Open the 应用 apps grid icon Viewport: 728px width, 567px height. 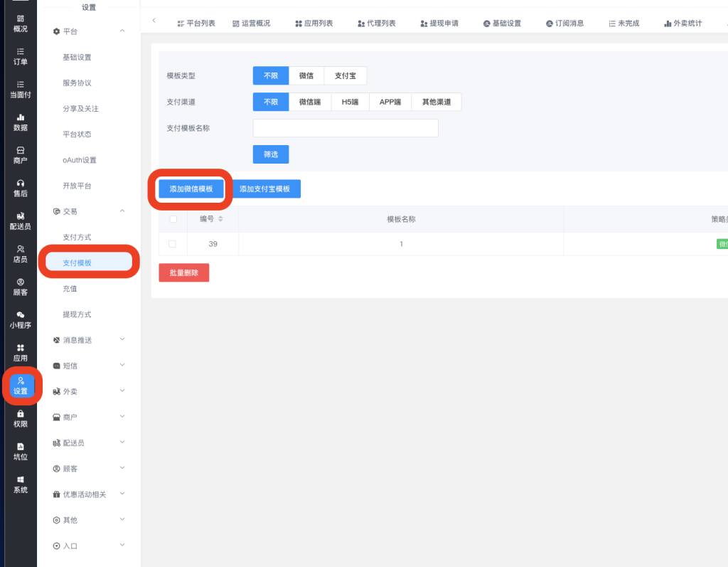click(x=21, y=348)
